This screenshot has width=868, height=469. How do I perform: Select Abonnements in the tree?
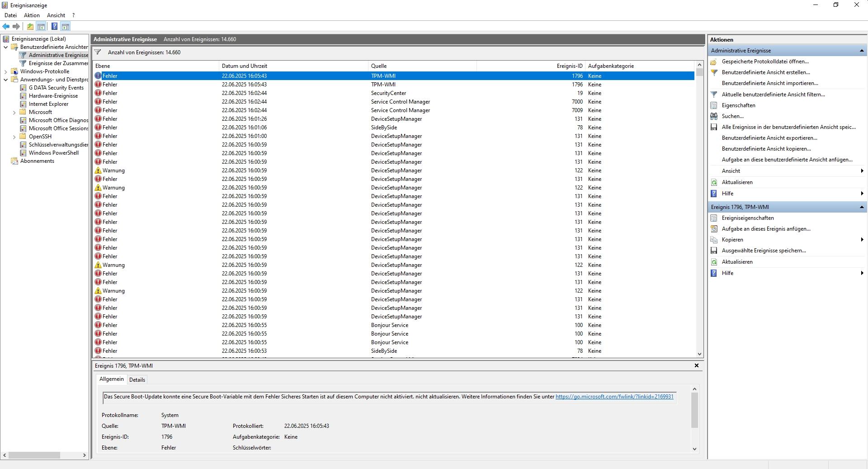(37, 161)
